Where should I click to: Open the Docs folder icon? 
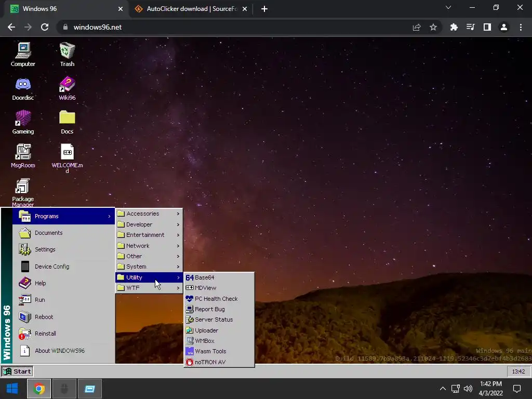67,122
